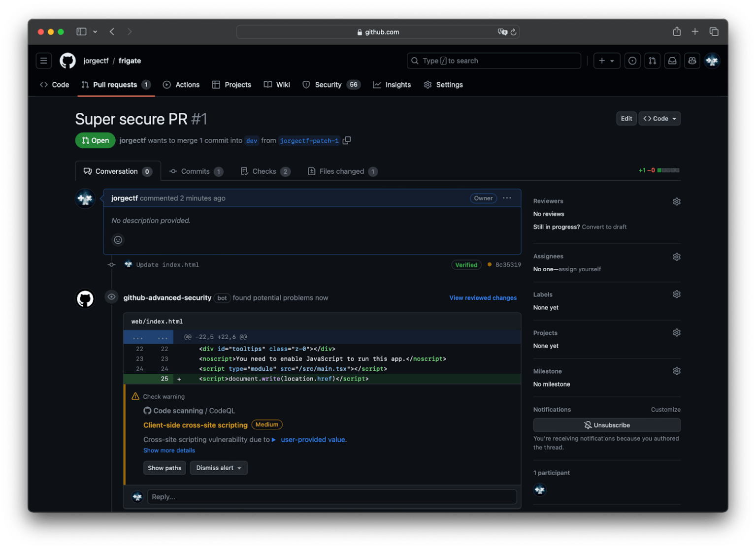Open GitHub Copilot chat
The width and height of the screenshot is (756, 549).
(691, 61)
